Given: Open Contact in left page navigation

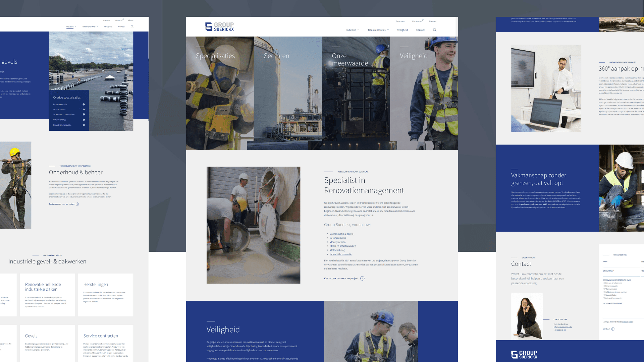Looking at the screenshot, I should pyautogui.click(x=121, y=26).
